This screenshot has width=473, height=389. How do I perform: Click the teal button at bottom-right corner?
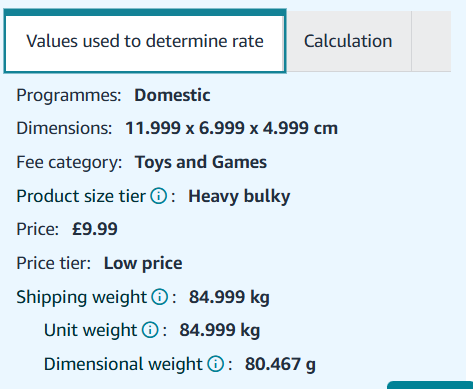[x=430, y=385]
